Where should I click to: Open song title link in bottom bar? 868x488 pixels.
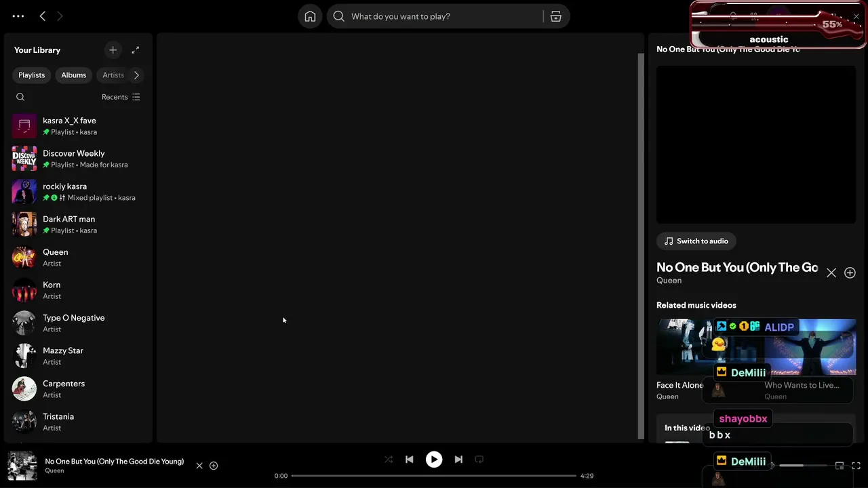(x=115, y=462)
